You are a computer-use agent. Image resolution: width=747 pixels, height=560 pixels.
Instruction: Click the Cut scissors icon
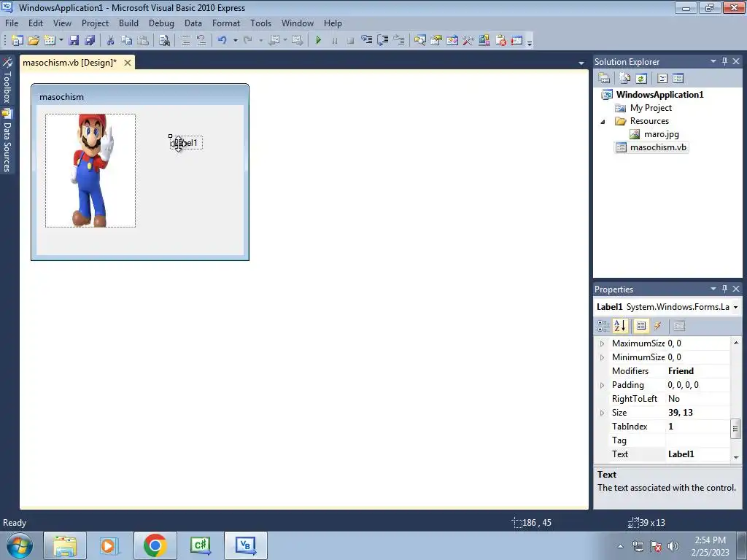(x=111, y=41)
